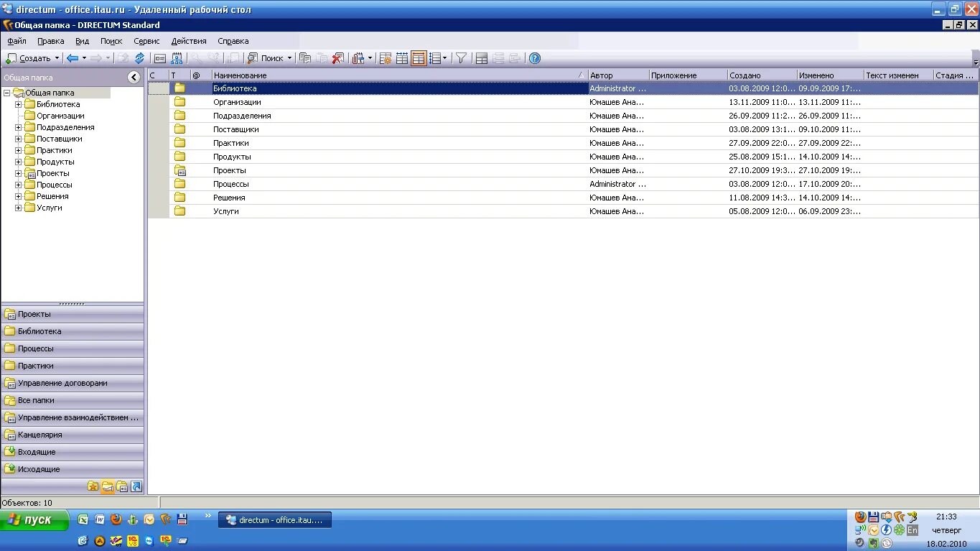Image resolution: width=980 pixels, height=551 pixels.
Task: Click the organization structure hierarchy icon
Action: point(177,58)
